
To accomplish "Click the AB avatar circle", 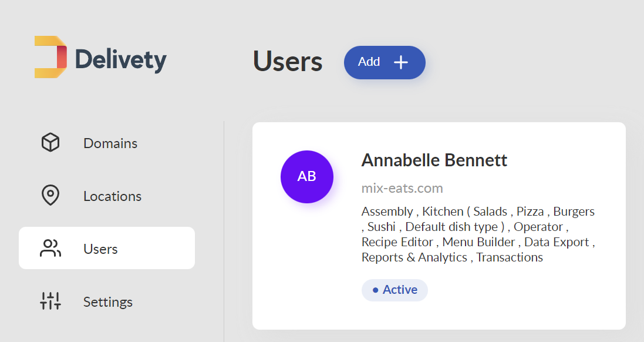I will [307, 177].
